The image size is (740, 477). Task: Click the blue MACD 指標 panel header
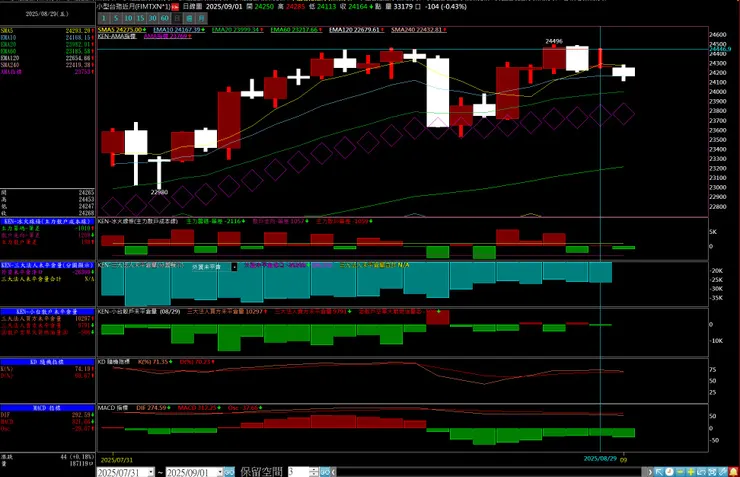tap(47, 408)
